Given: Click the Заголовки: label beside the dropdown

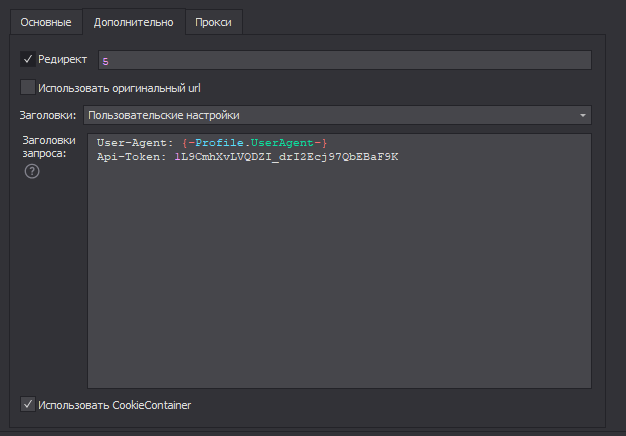Looking at the screenshot, I should pos(48,115).
